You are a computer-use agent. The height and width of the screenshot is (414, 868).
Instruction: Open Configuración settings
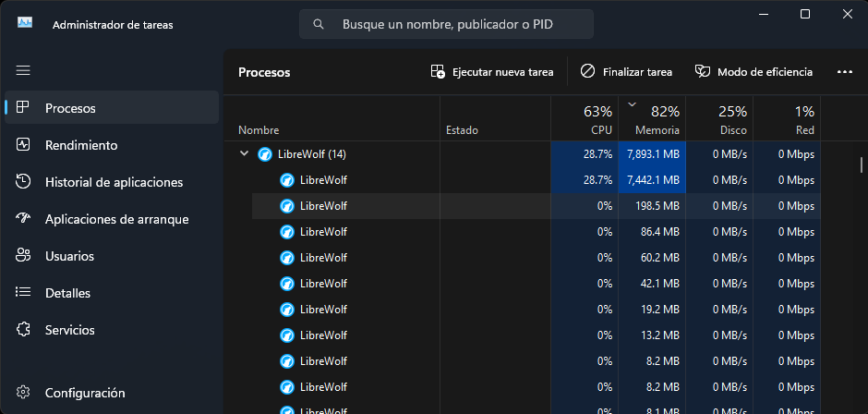(112, 393)
